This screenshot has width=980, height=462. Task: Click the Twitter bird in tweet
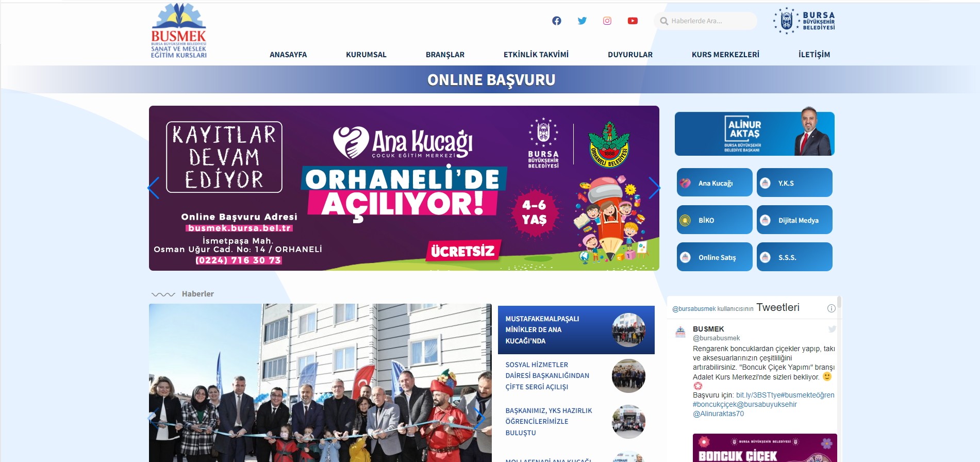[832, 329]
